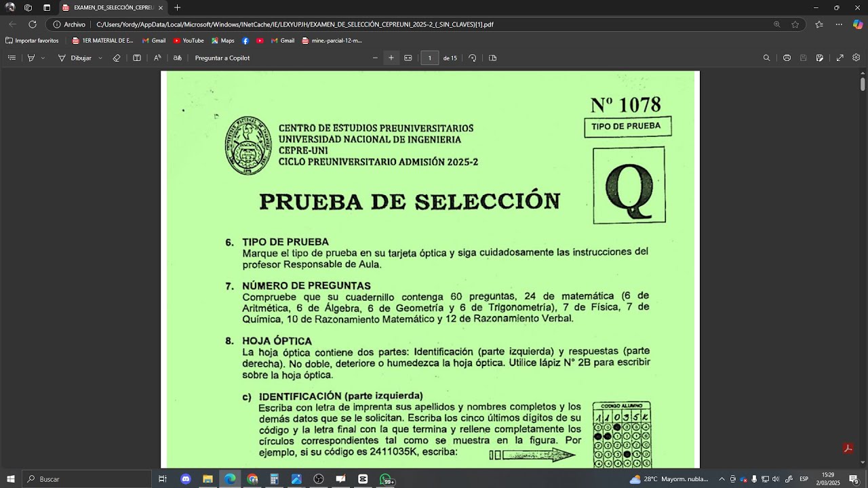Activate the Dibujar drawing tool
This screenshot has width=868, height=488.
click(x=75, y=58)
